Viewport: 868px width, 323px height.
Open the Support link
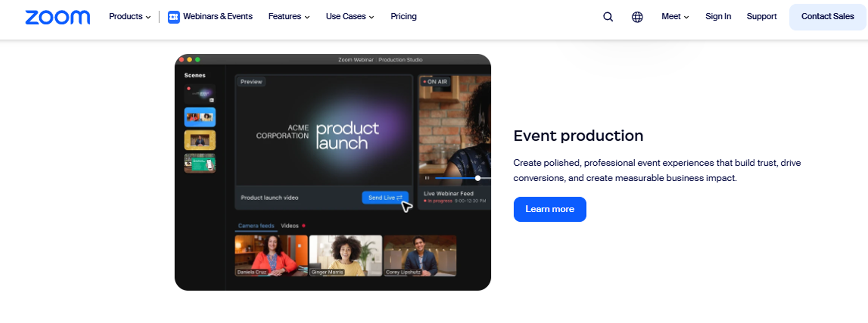click(x=761, y=16)
